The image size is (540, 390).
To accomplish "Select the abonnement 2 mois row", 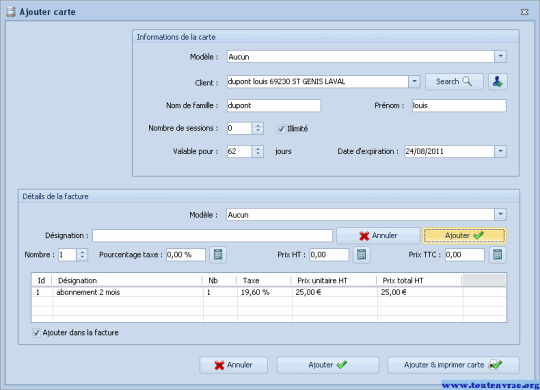I will coord(269,292).
